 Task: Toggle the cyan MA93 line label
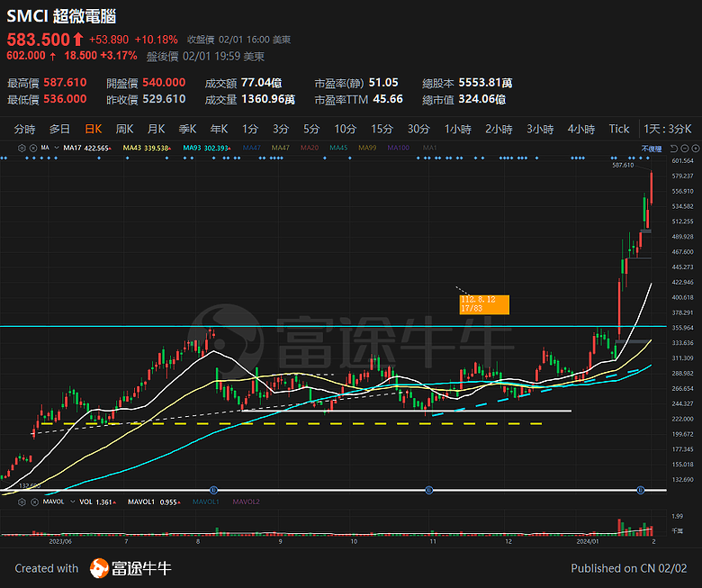pos(207,148)
